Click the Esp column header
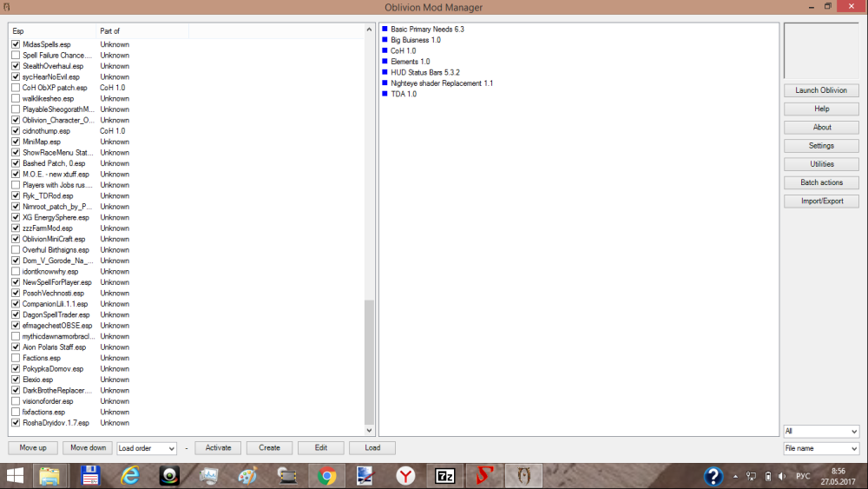868x489 pixels. (x=53, y=31)
